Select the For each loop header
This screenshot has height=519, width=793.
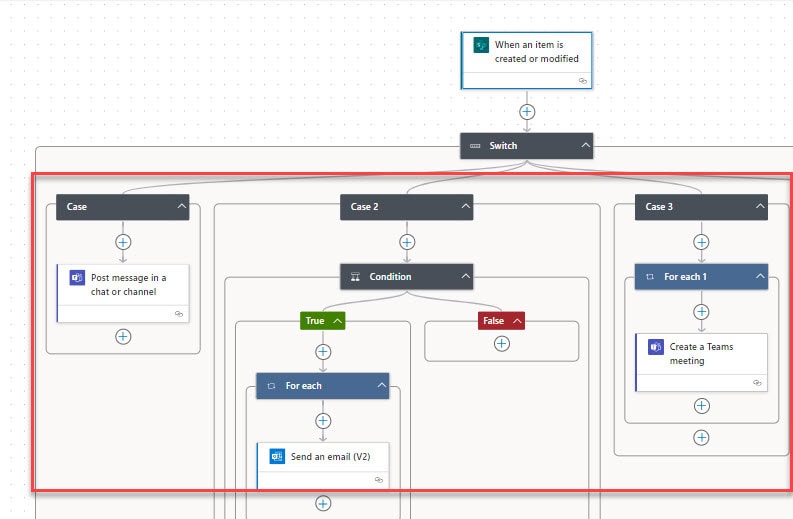323,386
